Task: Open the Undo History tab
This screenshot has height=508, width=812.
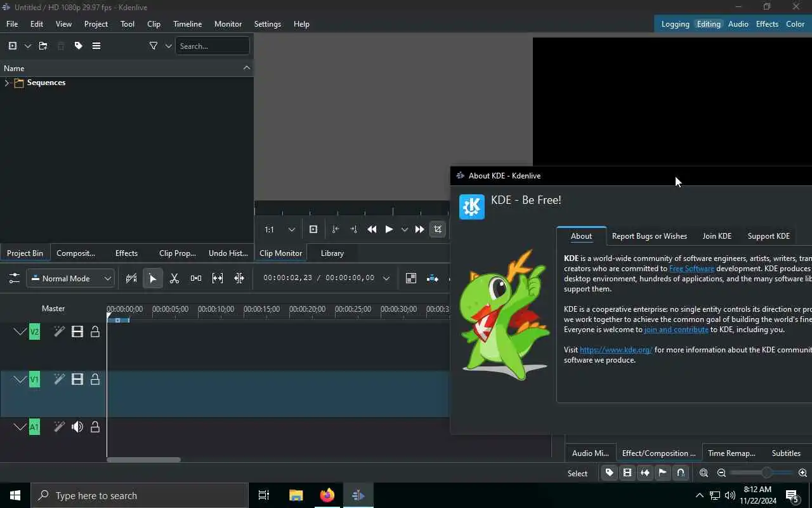Action: pyautogui.click(x=228, y=253)
